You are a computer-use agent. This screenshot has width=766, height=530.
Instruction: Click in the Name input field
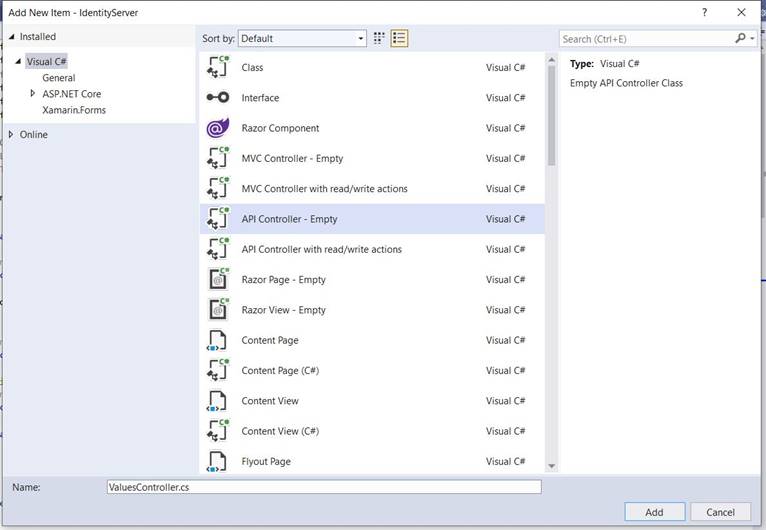(324, 487)
